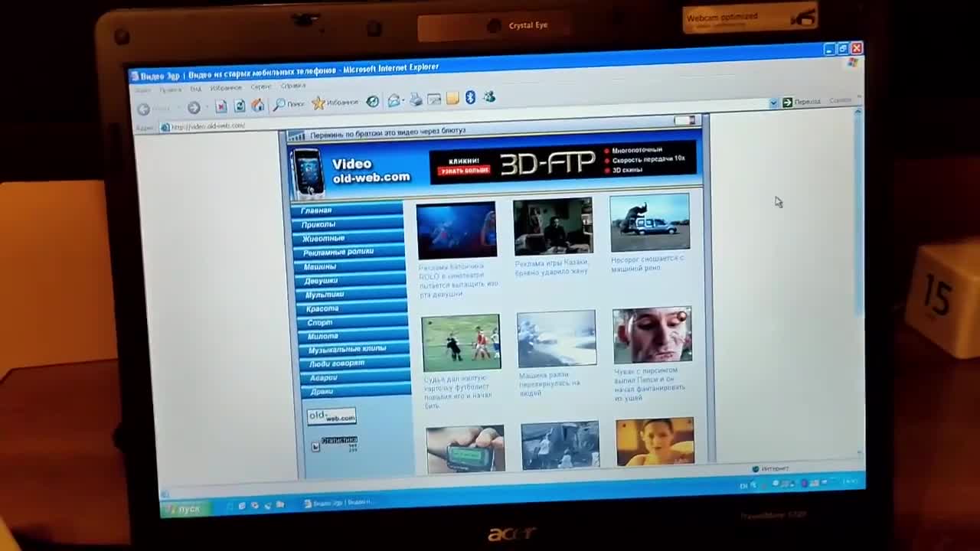
Task: Open the Вид menu
Action: (196, 89)
